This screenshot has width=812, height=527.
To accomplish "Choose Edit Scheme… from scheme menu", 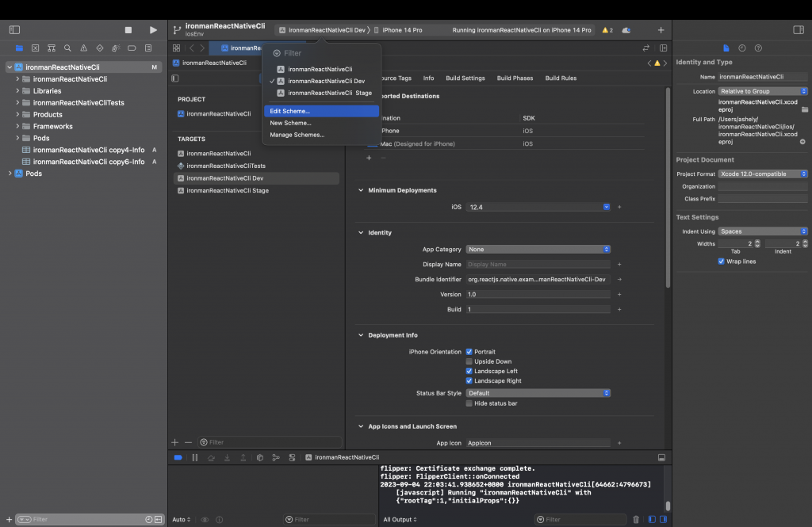I will pyautogui.click(x=289, y=112).
